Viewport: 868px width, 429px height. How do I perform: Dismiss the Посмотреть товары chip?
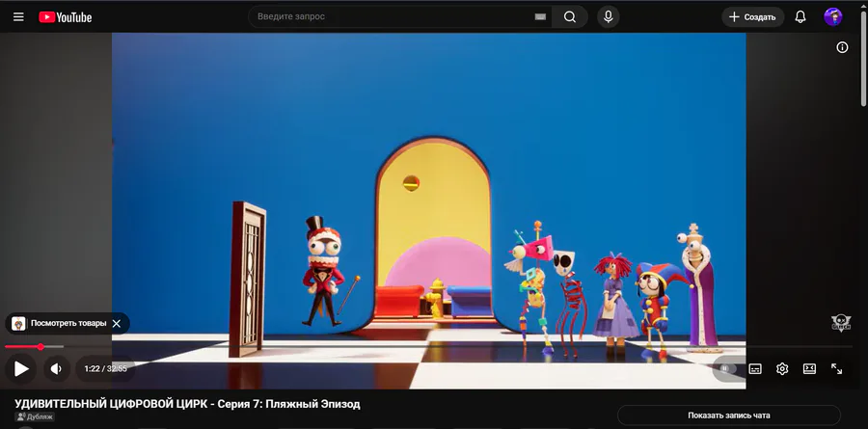117,323
